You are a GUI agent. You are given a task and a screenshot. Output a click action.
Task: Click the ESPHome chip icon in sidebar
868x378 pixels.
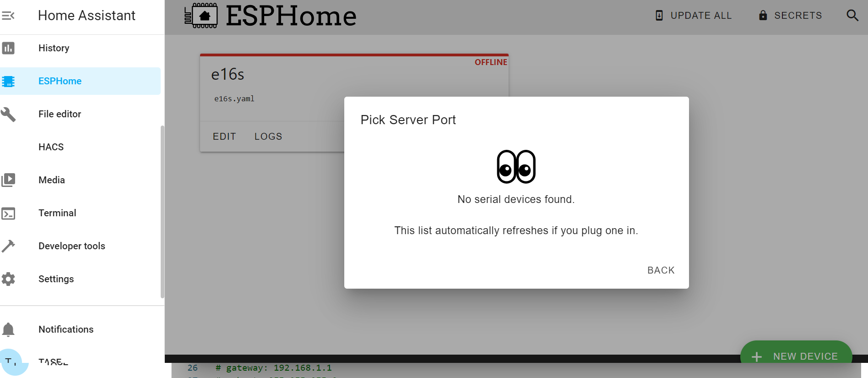click(8, 82)
